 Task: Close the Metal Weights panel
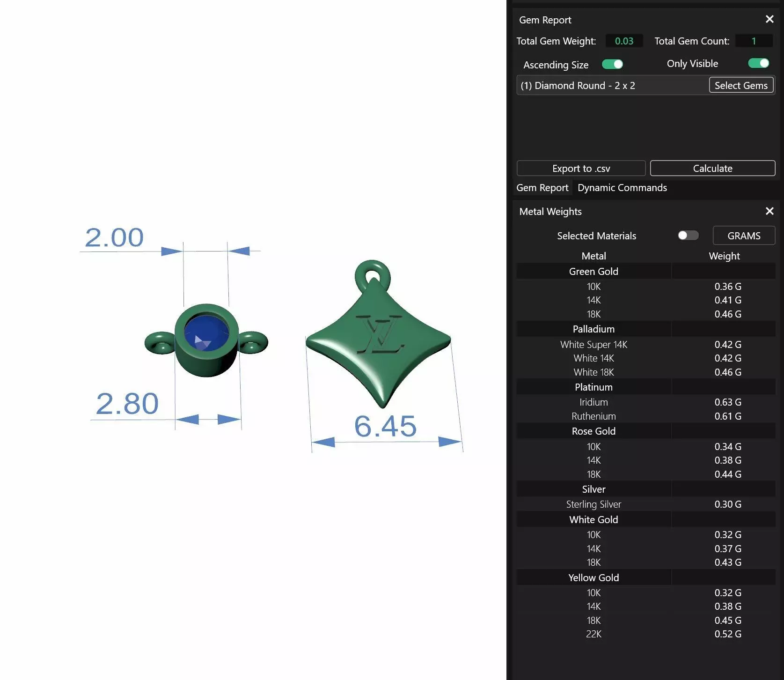click(x=769, y=211)
